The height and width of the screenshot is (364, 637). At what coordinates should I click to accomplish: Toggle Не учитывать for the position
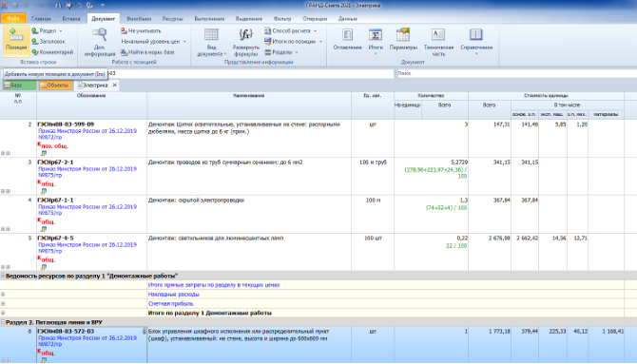(x=141, y=30)
